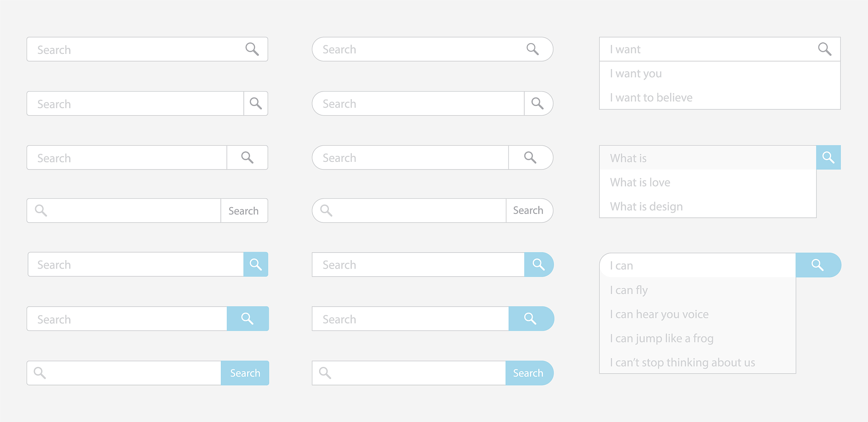
Task: Click the white square-cornered "Search" text button
Action: click(244, 211)
